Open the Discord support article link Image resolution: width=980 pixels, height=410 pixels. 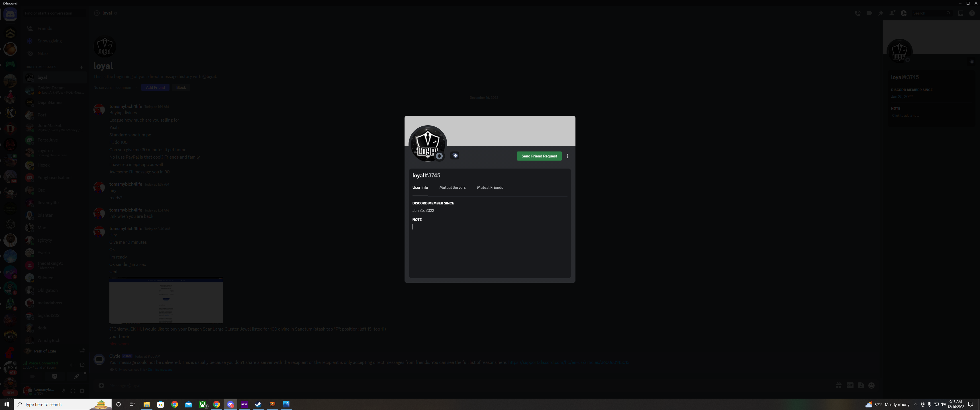[x=569, y=362]
